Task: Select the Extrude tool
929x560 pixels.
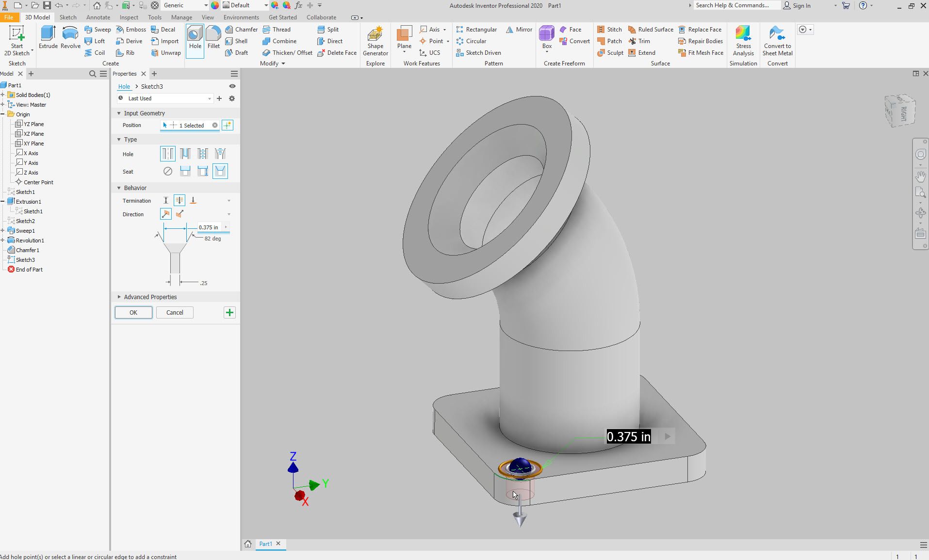Action: tap(47, 39)
